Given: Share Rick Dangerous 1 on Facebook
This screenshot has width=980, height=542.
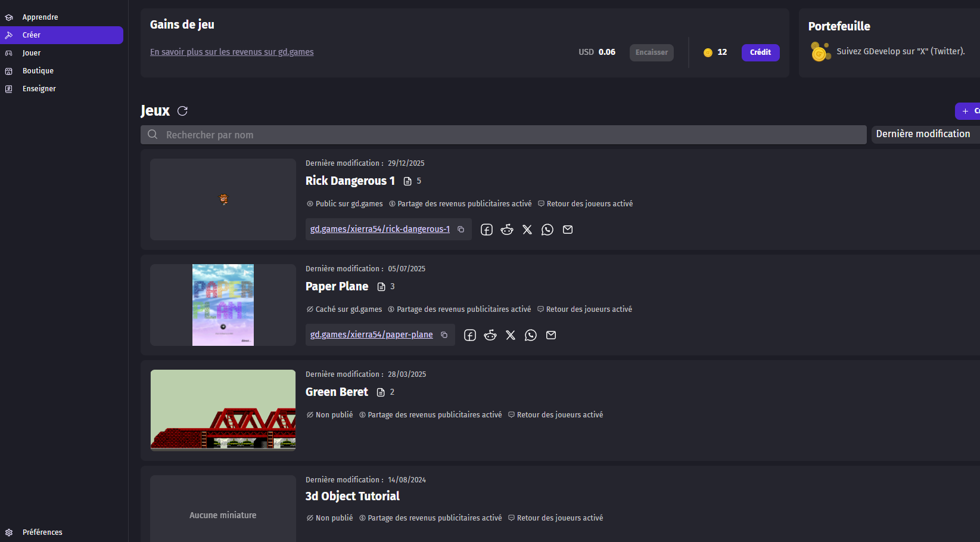Looking at the screenshot, I should 487,230.
